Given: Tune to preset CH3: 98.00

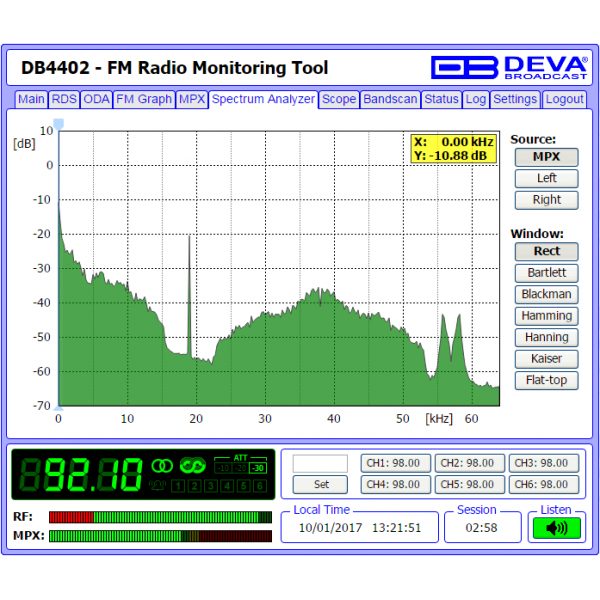Looking at the screenshot, I should [x=544, y=463].
